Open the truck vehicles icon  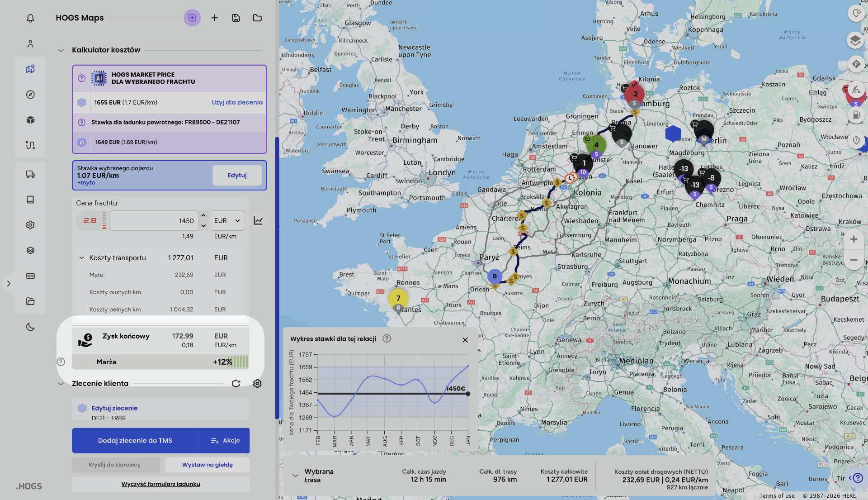click(x=30, y=174)
